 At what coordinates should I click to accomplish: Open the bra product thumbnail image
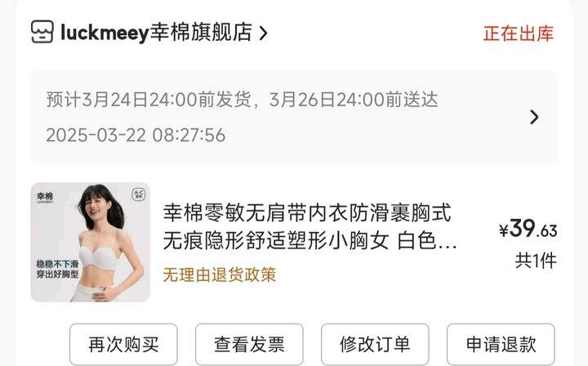(91, 243)
